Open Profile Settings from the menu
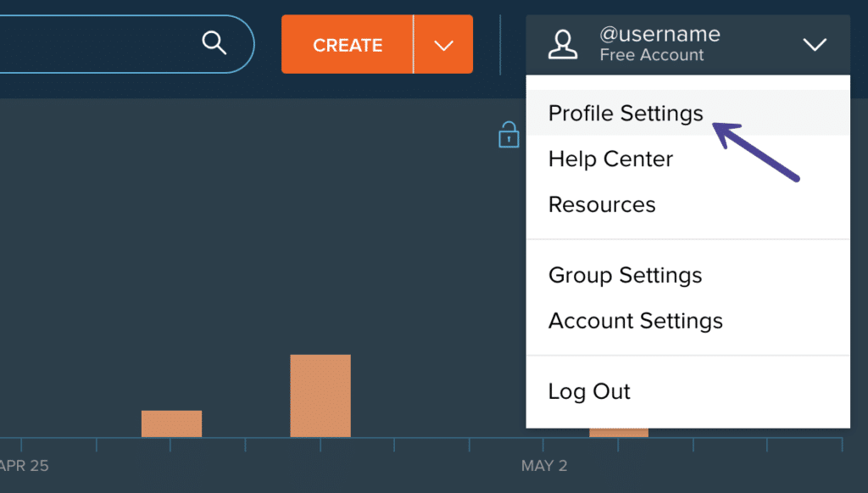Screen dimensions: 868x493 [x=687, y=113]
